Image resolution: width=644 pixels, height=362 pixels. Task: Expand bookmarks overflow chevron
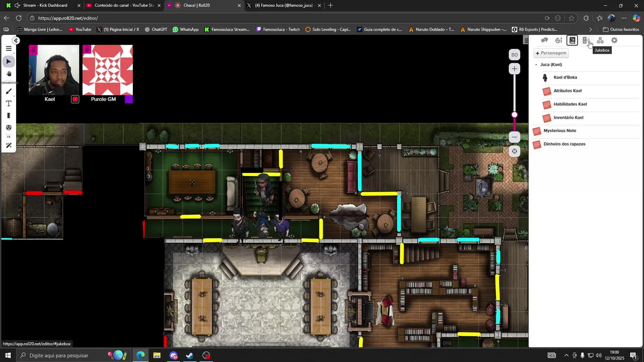pyautogui.click(x=591, y=30)
